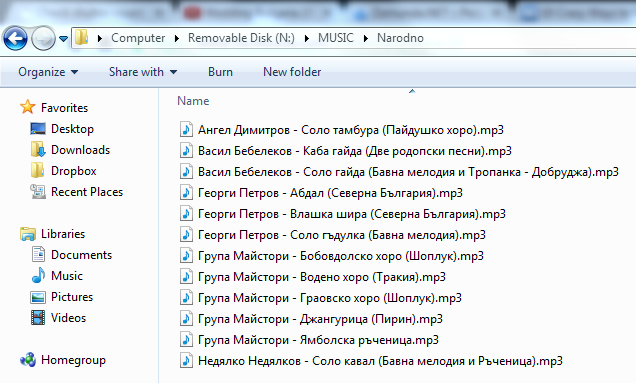Select Libraries in the navigation pane

tap(63, 234)
